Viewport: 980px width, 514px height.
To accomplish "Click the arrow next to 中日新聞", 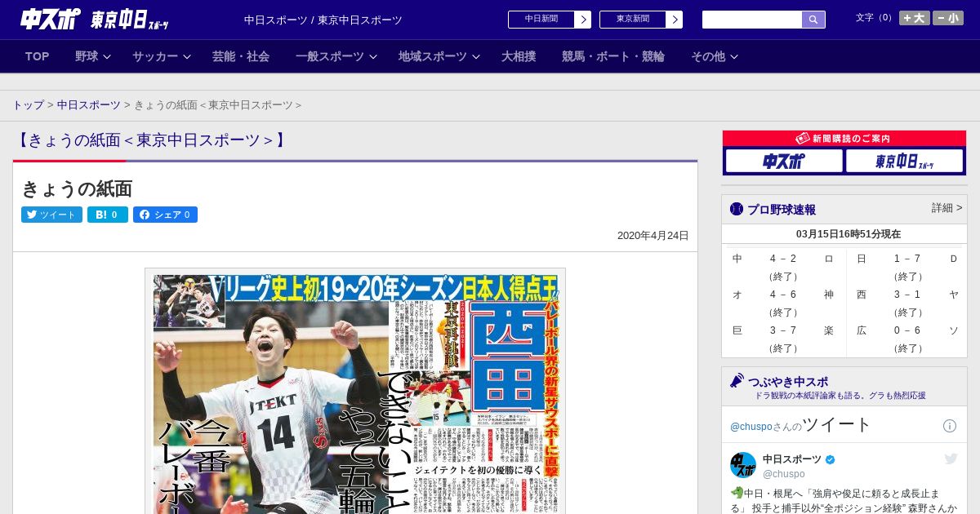I will coord(583,20).
